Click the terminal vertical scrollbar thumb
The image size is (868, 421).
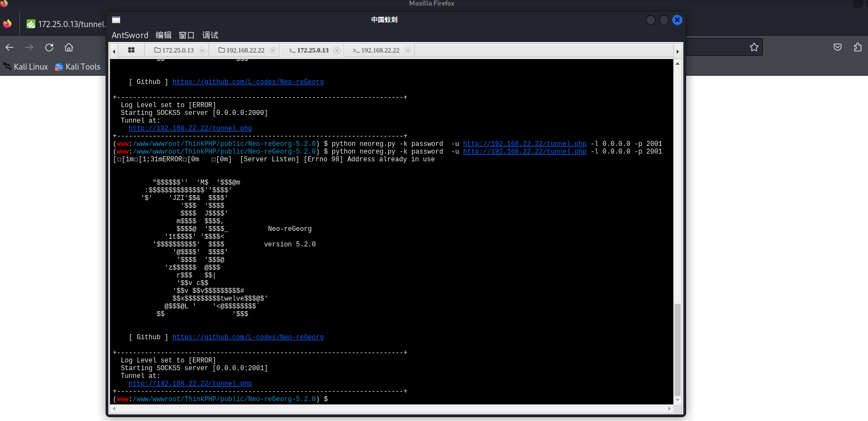[x=677, y=349]
